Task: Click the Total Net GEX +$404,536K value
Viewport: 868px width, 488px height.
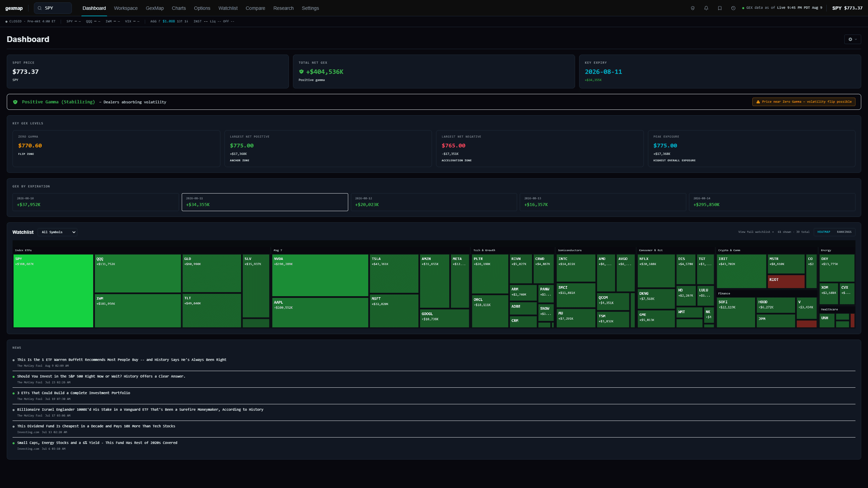Action: [324, 72]
